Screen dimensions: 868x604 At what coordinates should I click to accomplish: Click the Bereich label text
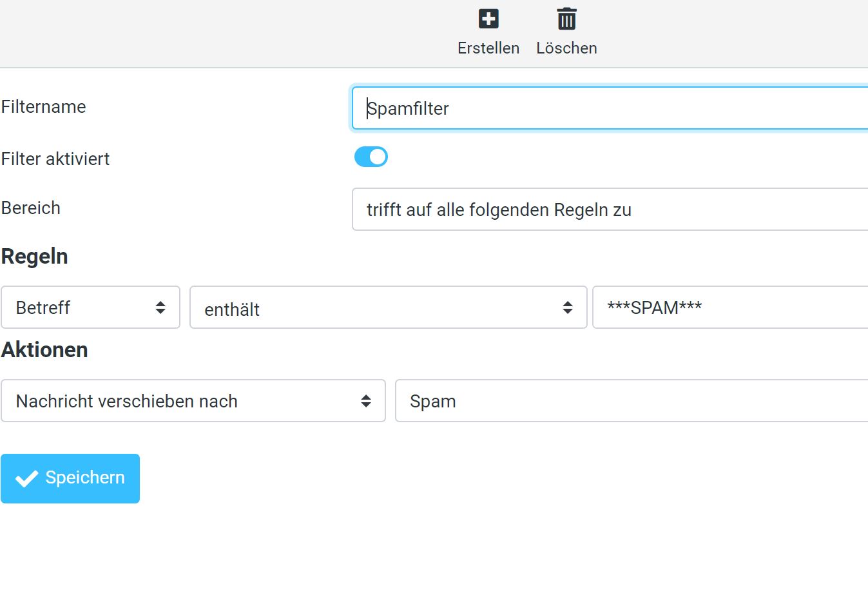(x=31, y=208)
